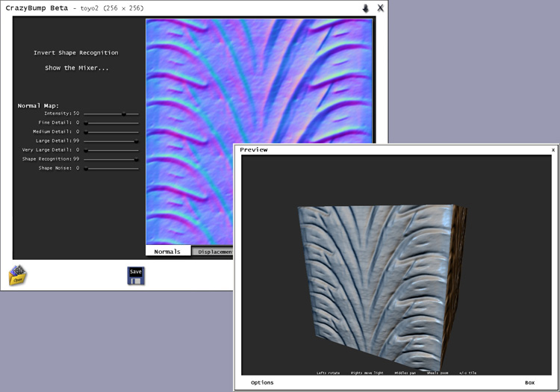Click the Save floppy disk icon
560x392 pixels.
pyautogui.click(x=135, y=276)
